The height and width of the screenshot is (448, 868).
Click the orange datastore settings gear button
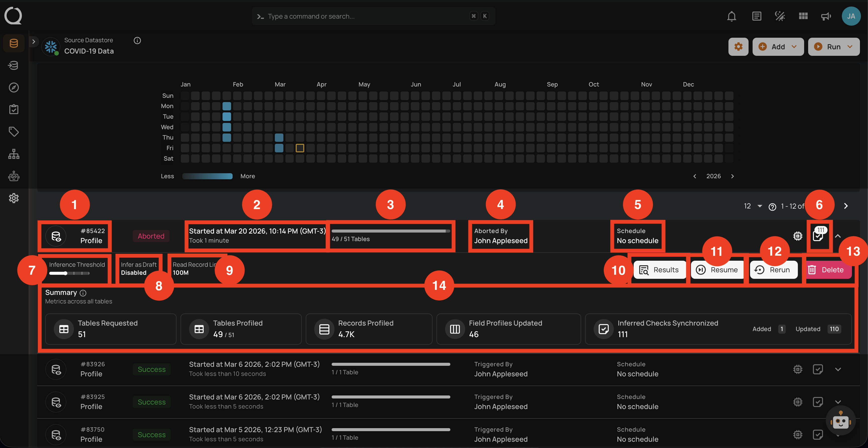[x=738, y=47]
